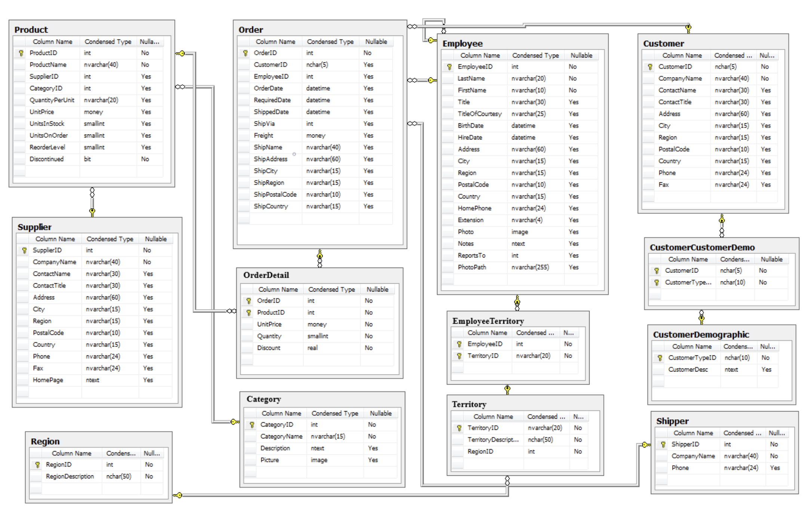Image resolution: width=812 pixels, height=518 pixels.
Task: Select the Phone row in Shipper table
Action: tap(722, 468)
